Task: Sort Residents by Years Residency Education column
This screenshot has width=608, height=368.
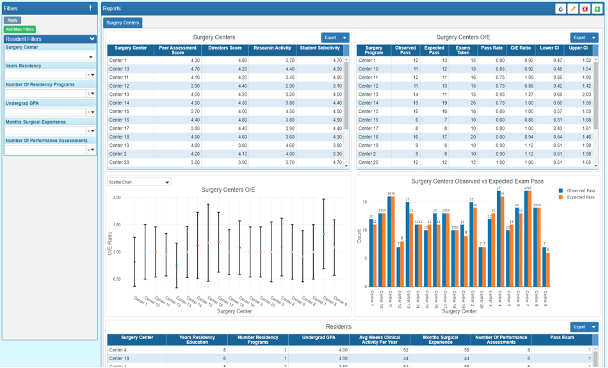Action: point(197,340)
